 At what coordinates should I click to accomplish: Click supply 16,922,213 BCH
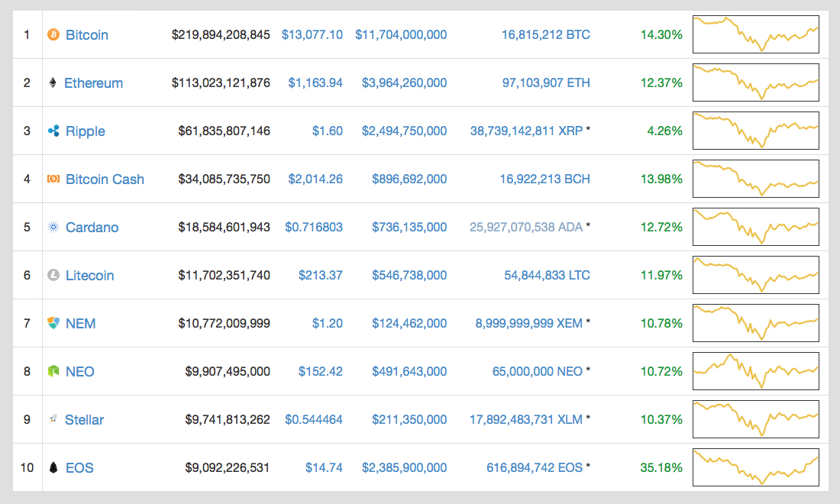tap(545, 179)
